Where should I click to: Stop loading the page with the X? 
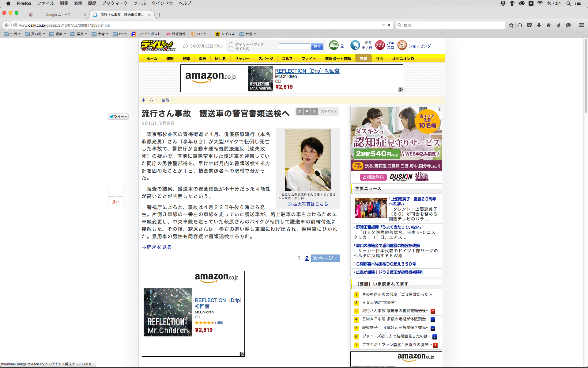389,25
